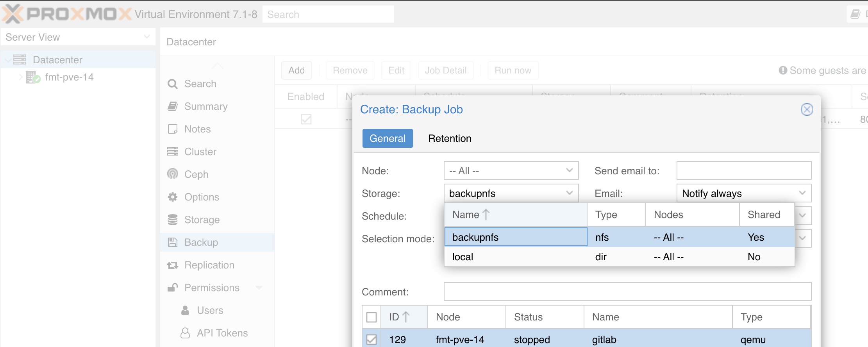Click the Send email to field
868x347 pixels.
click(x=743, y=170)
